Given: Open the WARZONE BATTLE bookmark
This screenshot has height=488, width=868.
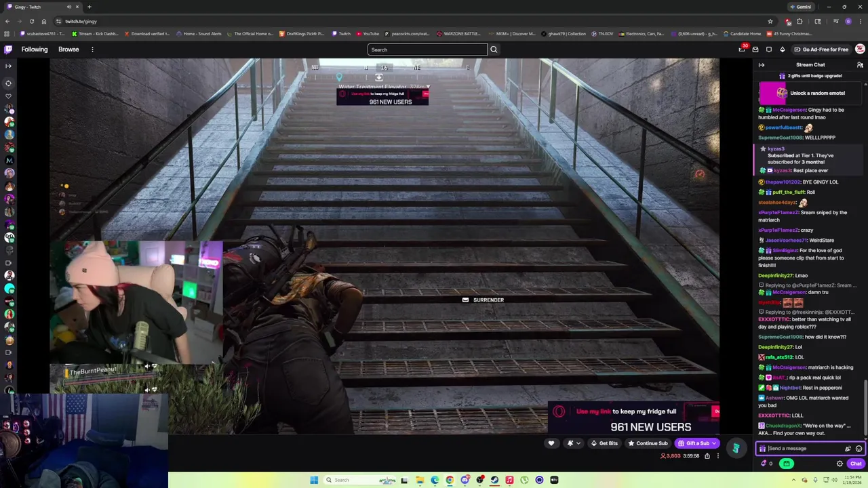Looking at the screenshot, I should pyautogui.click(x=459, y=33).
